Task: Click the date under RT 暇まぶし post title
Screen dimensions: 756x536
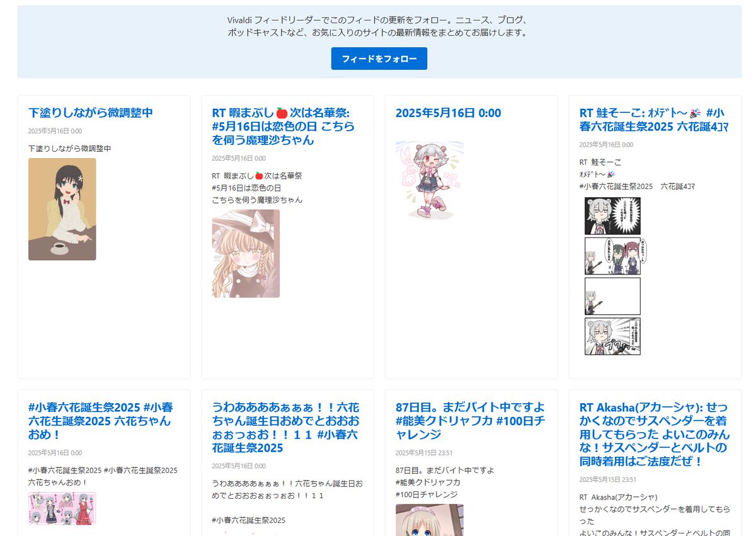Action: [239, 159]
